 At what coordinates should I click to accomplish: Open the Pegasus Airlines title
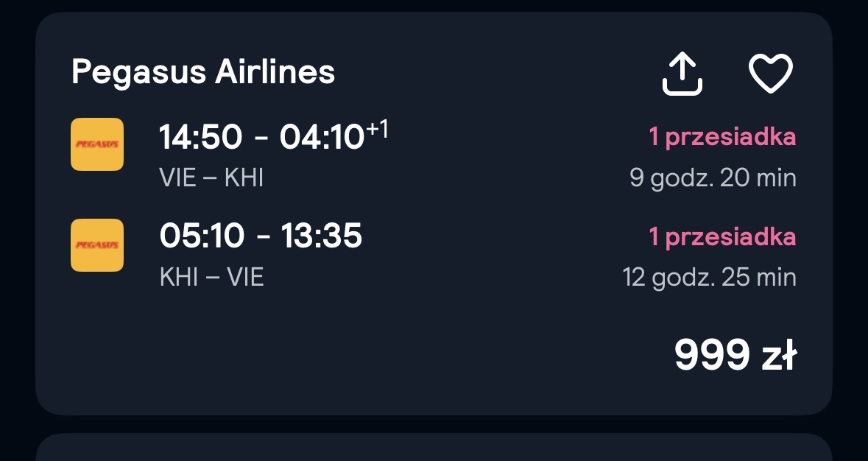coord(203,72)
